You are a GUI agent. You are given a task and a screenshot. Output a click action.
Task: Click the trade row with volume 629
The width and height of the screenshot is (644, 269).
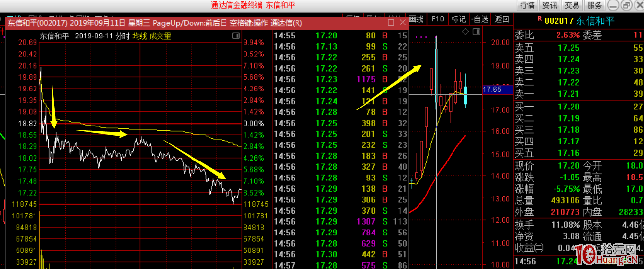pyautogui.click(x=341, y=243)
